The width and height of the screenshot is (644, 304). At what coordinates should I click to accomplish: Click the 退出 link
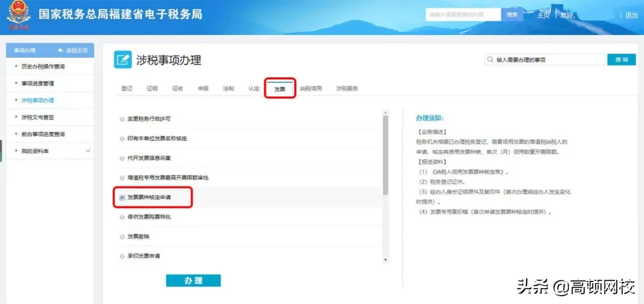coord(631,15)
